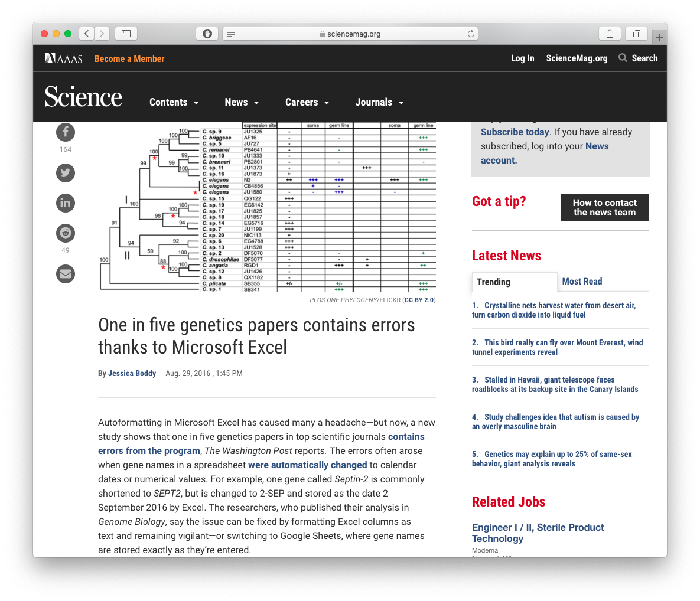Go back with Safari back arrow
700x601 pixels.
(87, 34)
